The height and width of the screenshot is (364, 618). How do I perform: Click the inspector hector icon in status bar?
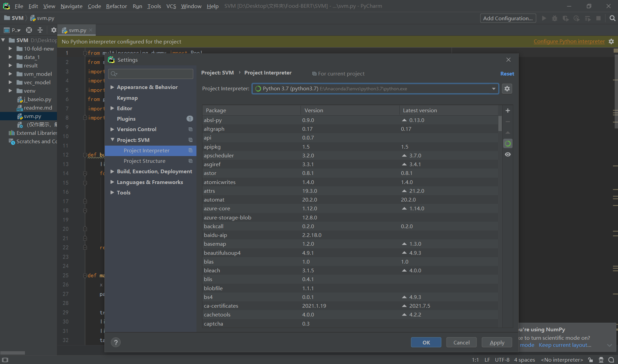tap(601, 360)
